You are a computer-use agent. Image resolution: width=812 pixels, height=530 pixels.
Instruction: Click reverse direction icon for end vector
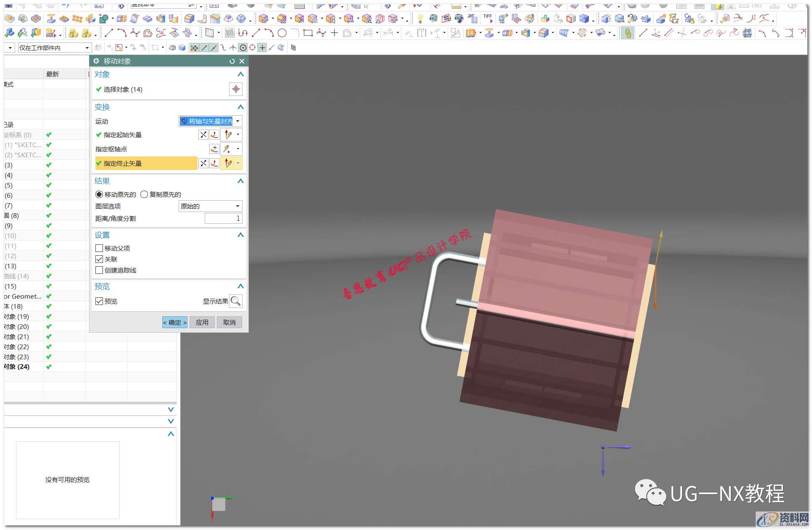[203, 163]
